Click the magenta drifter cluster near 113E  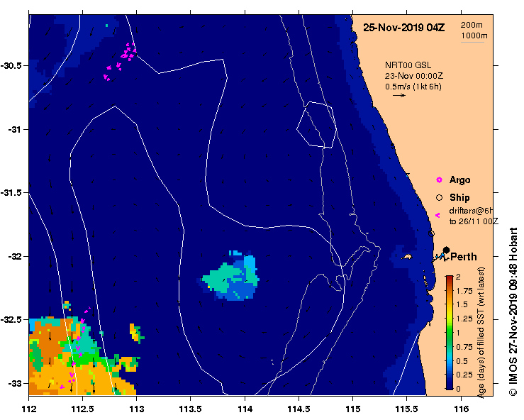(120, 62)
